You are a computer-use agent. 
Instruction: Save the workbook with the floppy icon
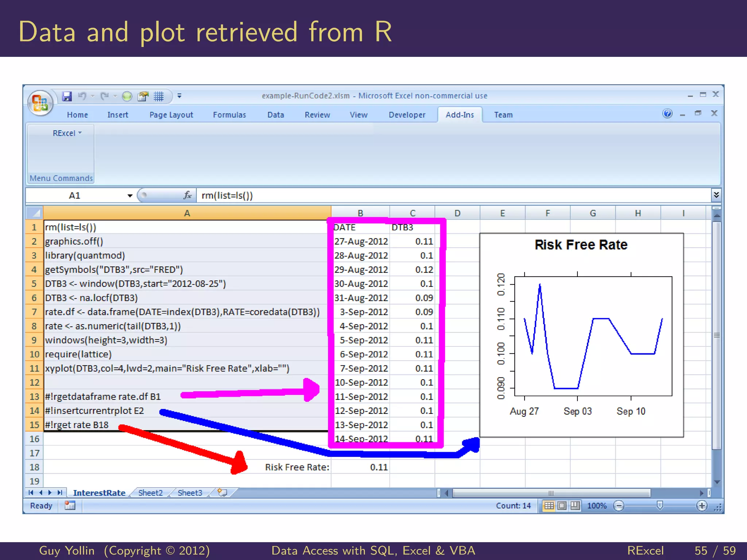click(x=67, y=96)
